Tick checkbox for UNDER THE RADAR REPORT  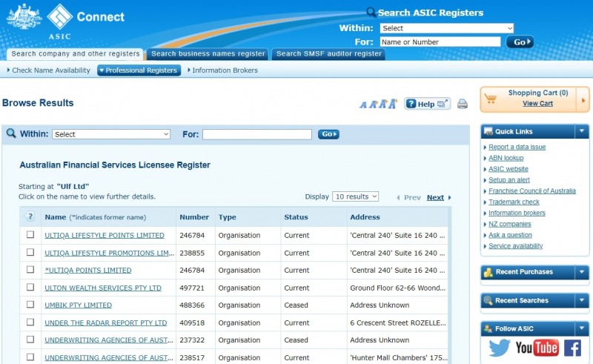30,322
